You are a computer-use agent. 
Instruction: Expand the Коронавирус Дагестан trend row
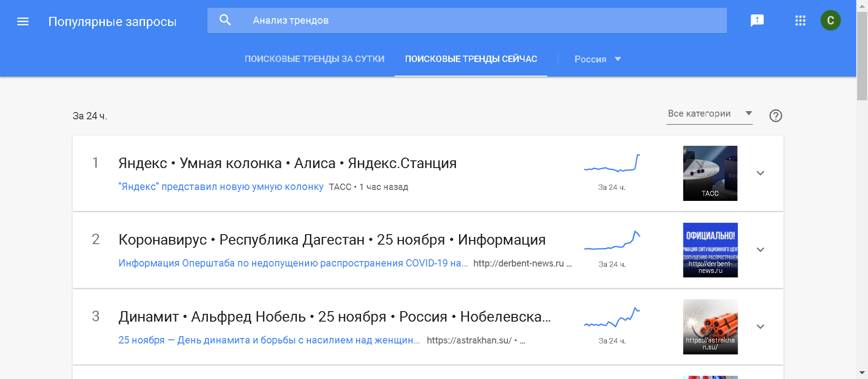(x=760, y=250)
